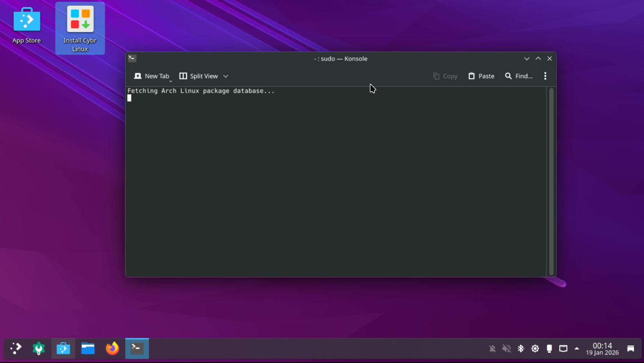This screenshot has width=644, height=363.
Task: Launch Firefox from the taskbar
Action: 112,348
